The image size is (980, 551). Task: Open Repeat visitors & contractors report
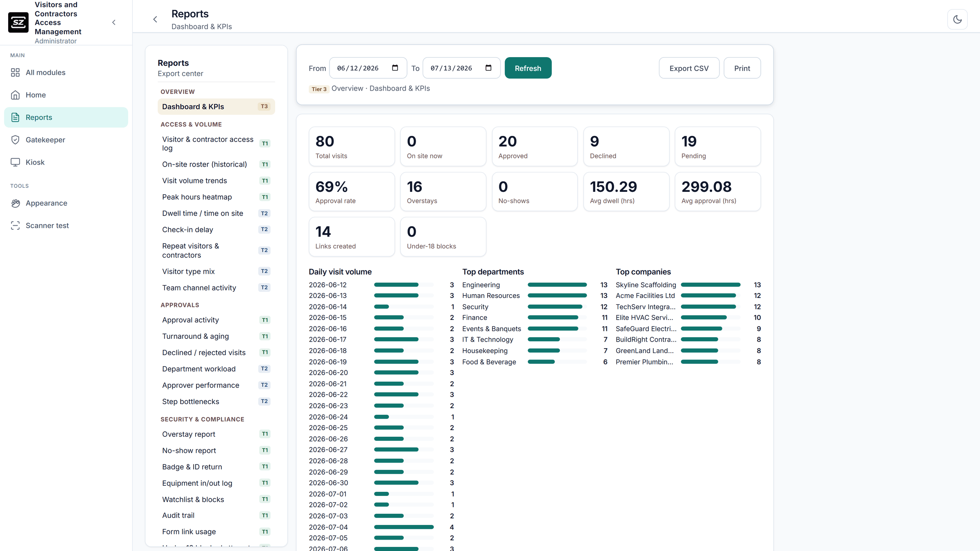(216, 250)
